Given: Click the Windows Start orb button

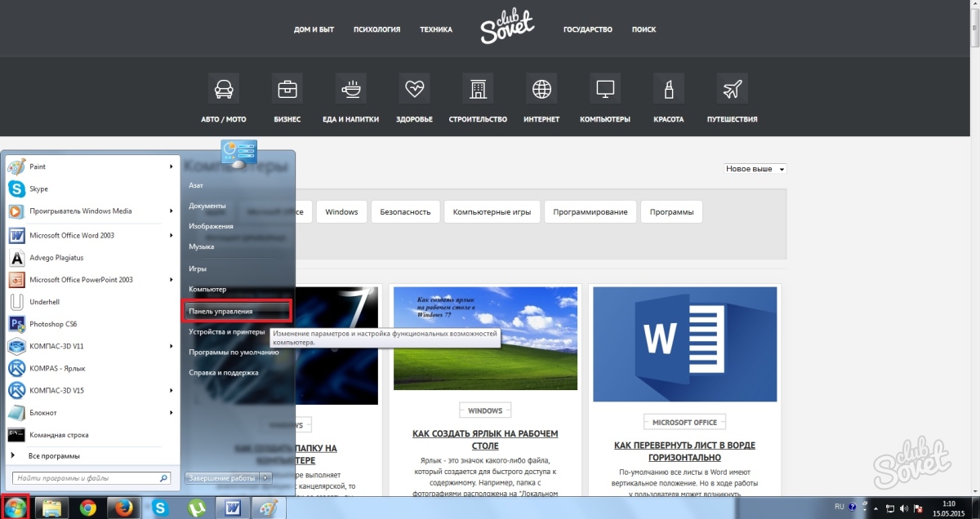Looking at the screenshot, I should (16, 507).
